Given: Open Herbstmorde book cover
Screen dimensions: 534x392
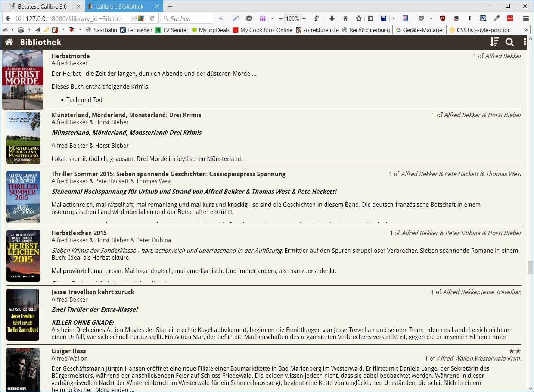Looking at the screenshot, I should tap(23, 80).
